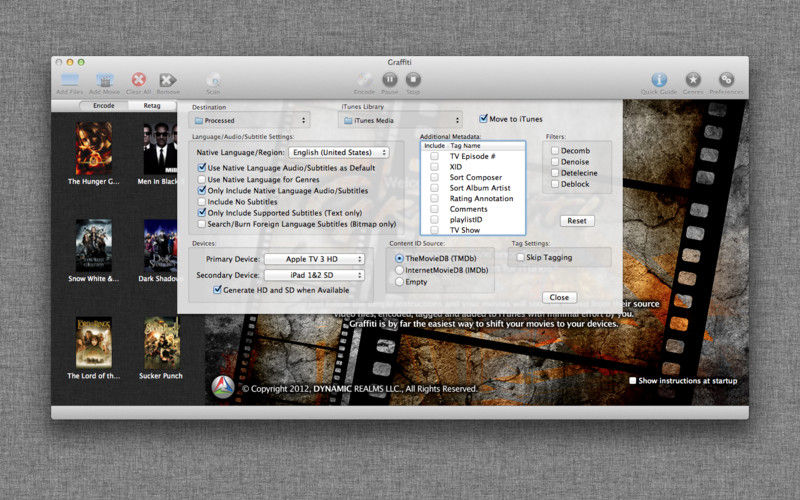Toggle Generate HD and SD when Available

point(217,289)
